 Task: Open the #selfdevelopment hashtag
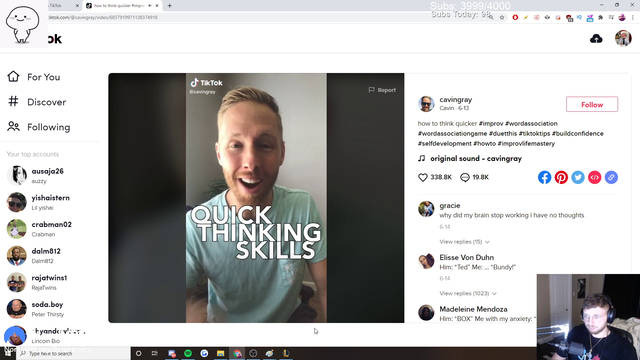(x=444, y=144)
